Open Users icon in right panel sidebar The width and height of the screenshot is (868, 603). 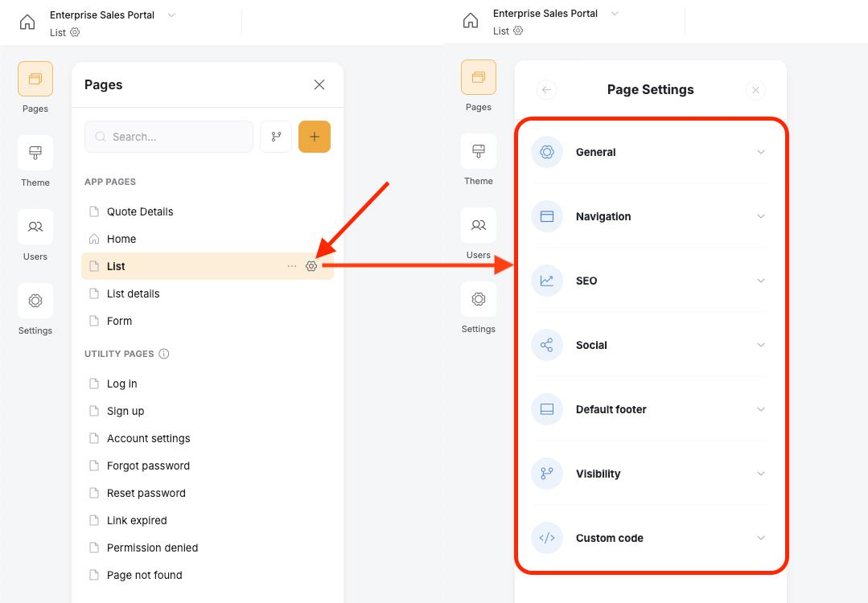[x=479, y=224]
